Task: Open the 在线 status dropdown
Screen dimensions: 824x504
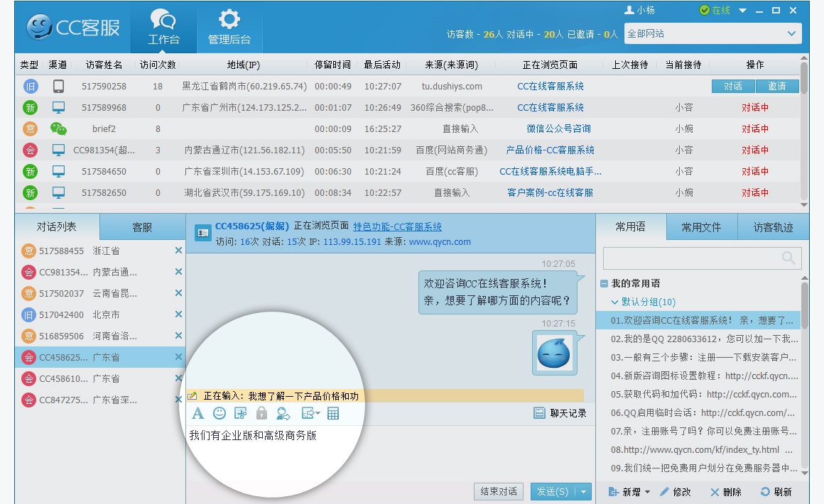Action: click(x=742, y=11)
